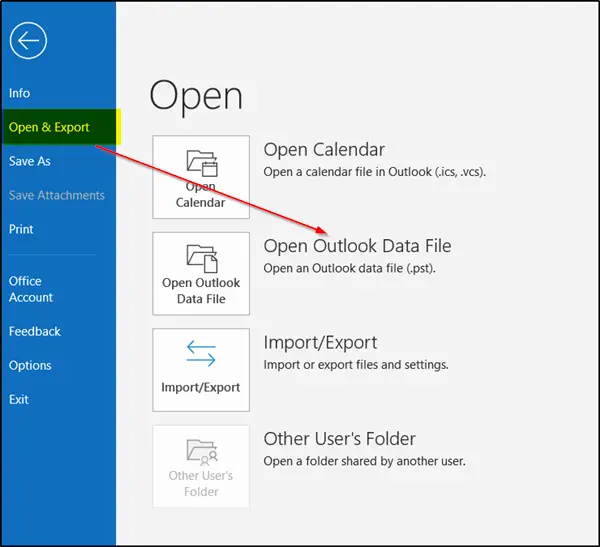Open the Print page
Image resolution: width=600 pixels, height=547 pixels.
tap(21, 229)
